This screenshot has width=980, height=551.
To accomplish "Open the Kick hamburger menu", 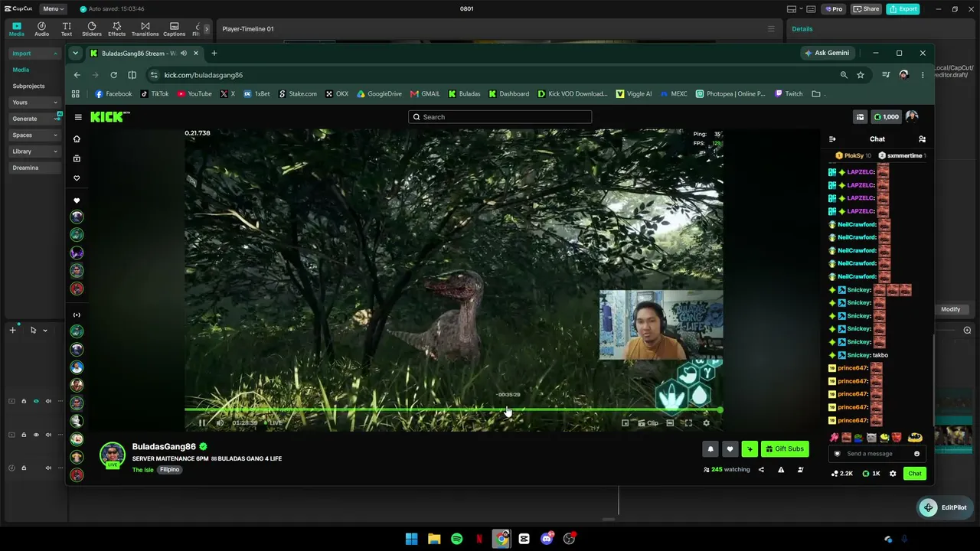I will pyautogui.click(x=78, y=117).
